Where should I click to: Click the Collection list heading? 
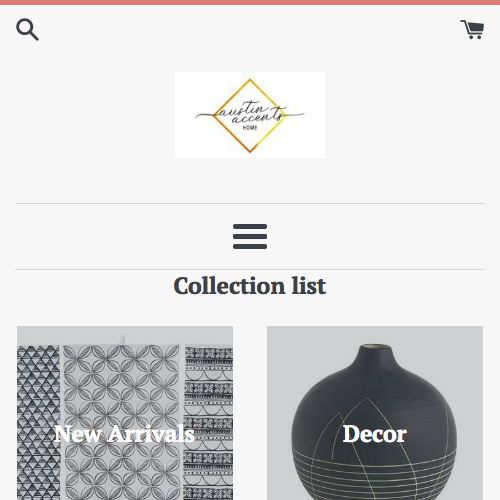(250, 286)
